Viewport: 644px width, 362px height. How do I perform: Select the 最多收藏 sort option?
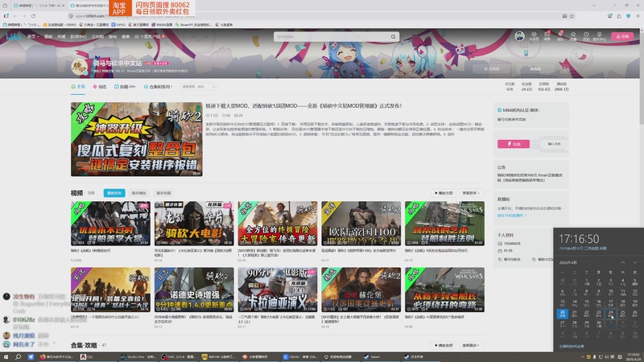tap(163, 193)
